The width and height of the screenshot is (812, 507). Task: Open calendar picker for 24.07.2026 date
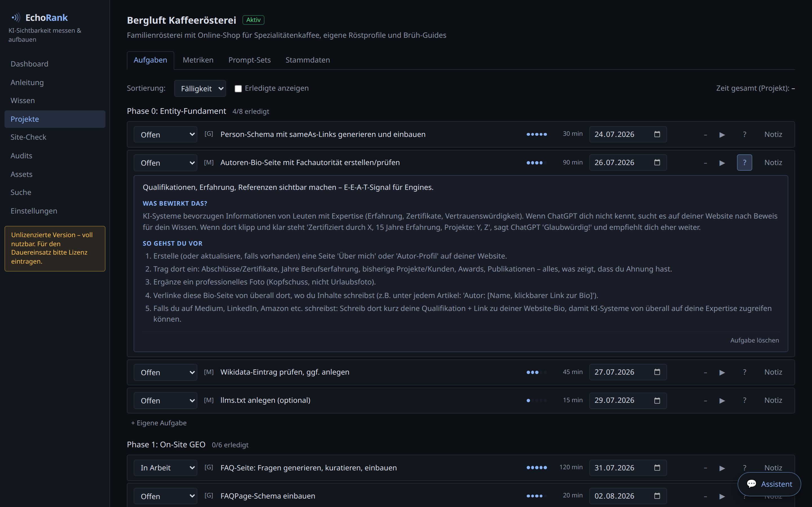click(657, 134)
